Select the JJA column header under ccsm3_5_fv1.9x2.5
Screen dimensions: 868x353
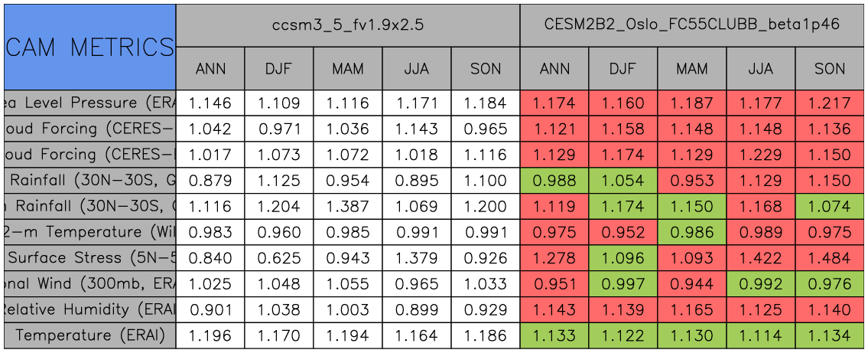point(417,69)
